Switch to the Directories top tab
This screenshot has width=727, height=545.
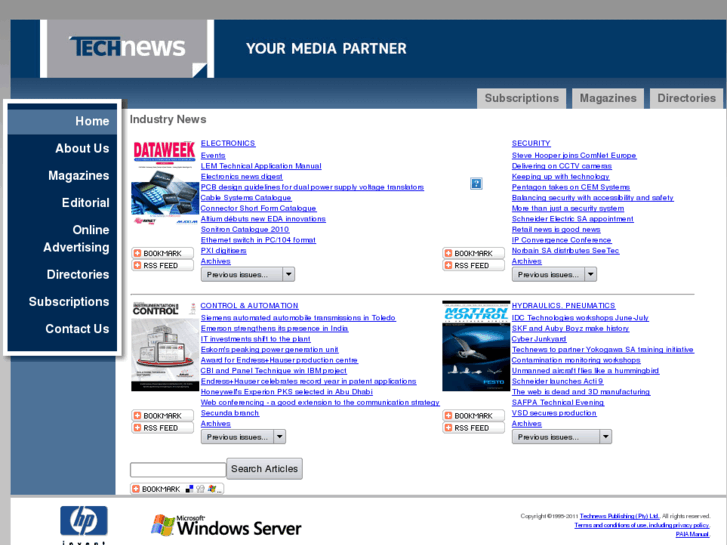(x=686, y=98)
